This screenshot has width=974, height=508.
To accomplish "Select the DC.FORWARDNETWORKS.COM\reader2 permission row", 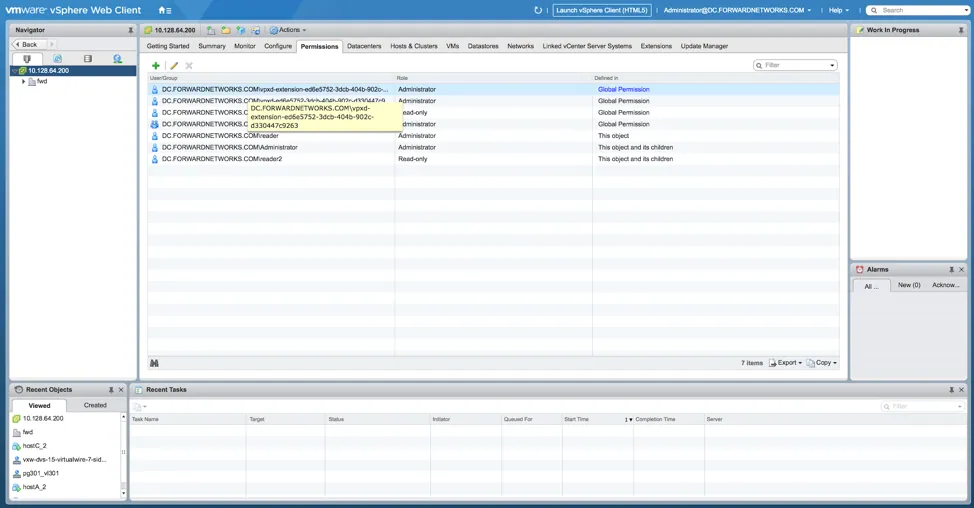I will 493,159.
